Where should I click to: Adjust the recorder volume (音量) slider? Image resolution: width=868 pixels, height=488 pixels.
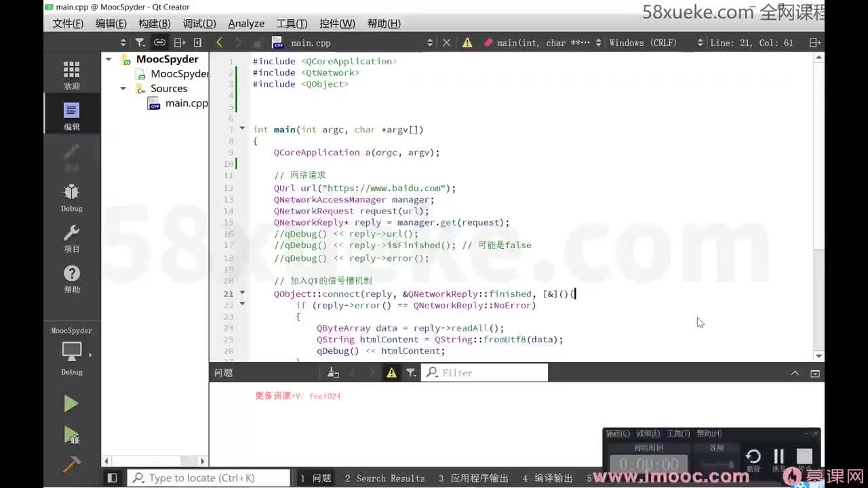[717, 464]
